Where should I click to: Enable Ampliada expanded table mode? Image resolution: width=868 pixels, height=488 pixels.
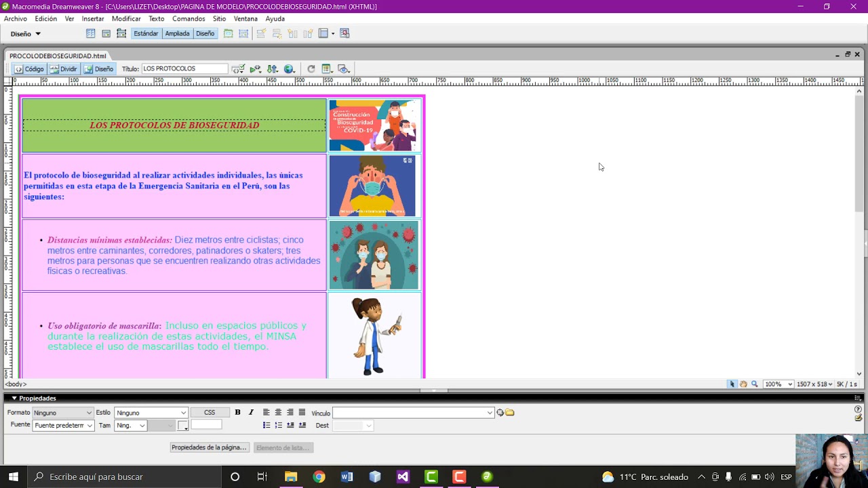click(177, 33)
